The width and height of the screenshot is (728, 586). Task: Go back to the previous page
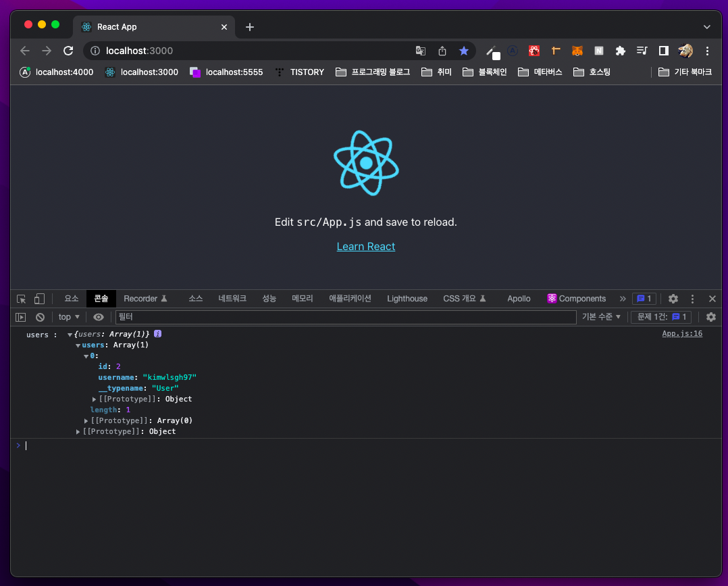click(25, 51)
